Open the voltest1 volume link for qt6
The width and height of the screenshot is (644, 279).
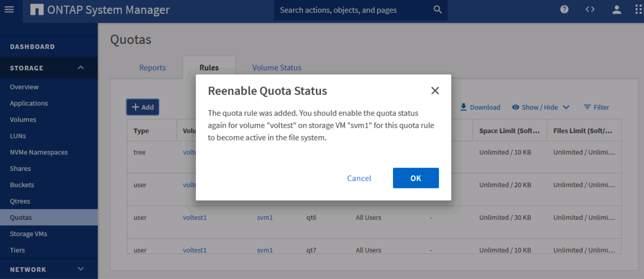[x=195, y=217]
